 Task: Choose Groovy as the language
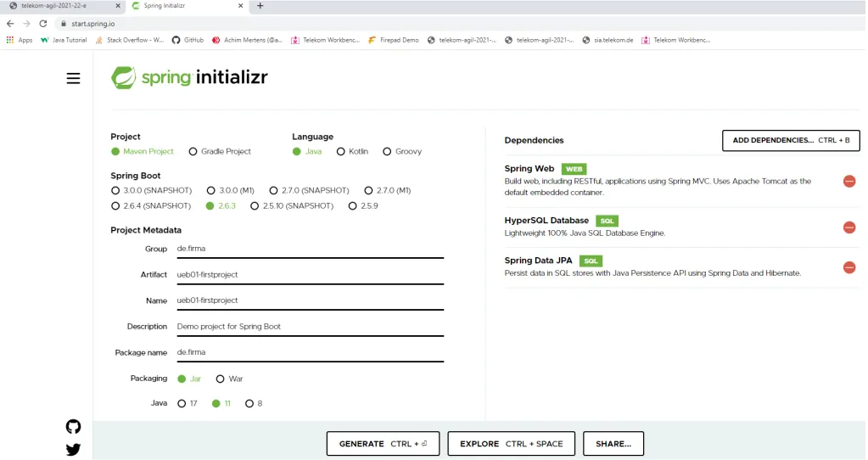point(402,151)
